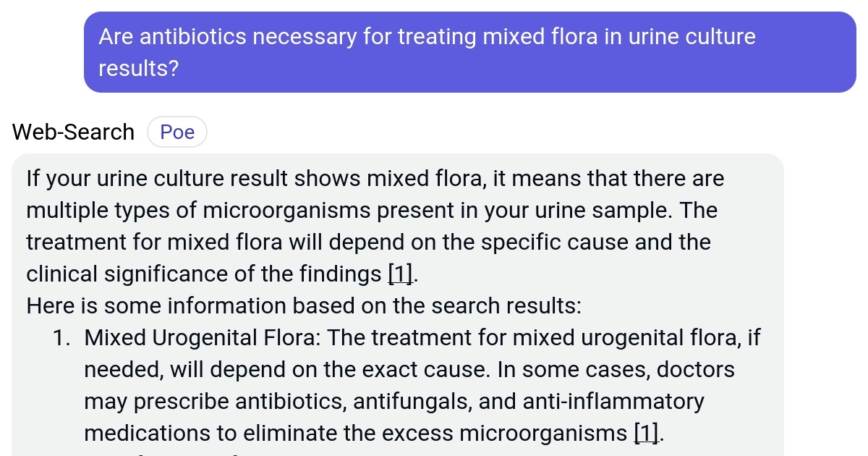Viewport: 868px width, 456px height.
Task: Open citation [1] after 'excess microorganisms'
Action: coord(647,434)
